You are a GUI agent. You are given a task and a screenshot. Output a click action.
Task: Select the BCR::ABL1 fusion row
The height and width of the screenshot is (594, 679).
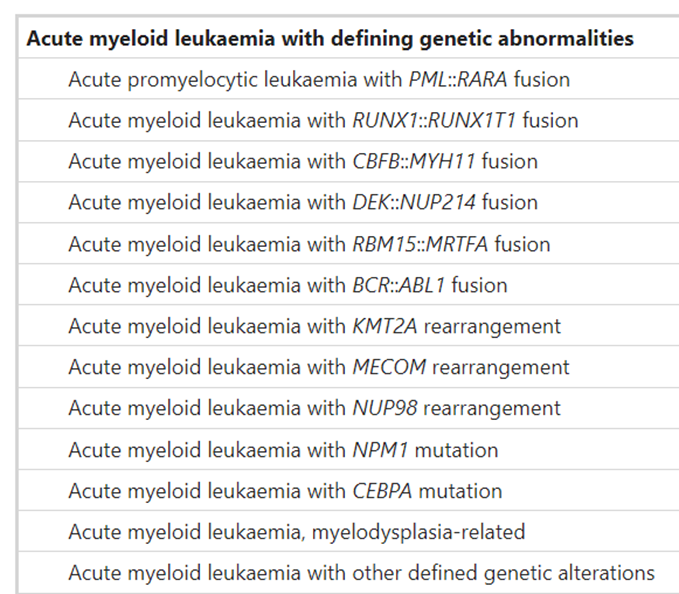[288, 285]
